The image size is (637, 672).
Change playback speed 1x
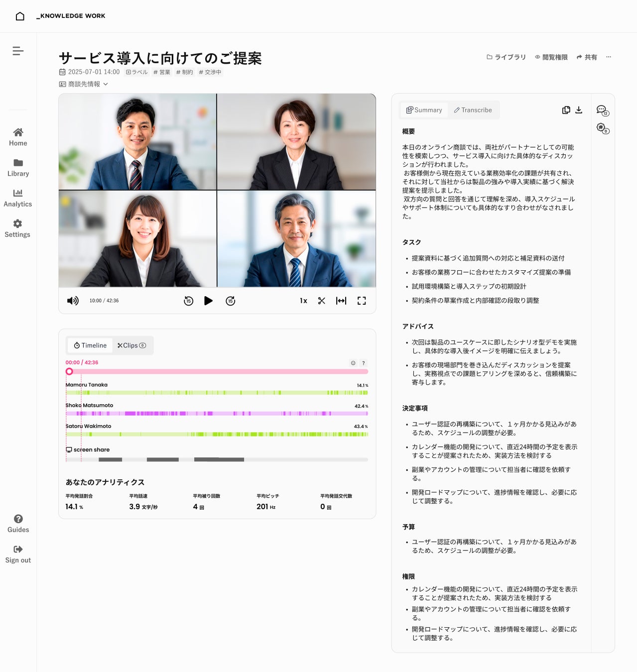[x=303, y=301]
